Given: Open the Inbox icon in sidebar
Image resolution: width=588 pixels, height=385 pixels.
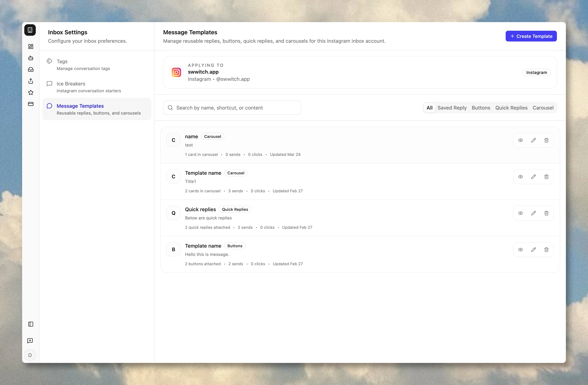Looking at the screenshot, I should click(x=31, y=70).
